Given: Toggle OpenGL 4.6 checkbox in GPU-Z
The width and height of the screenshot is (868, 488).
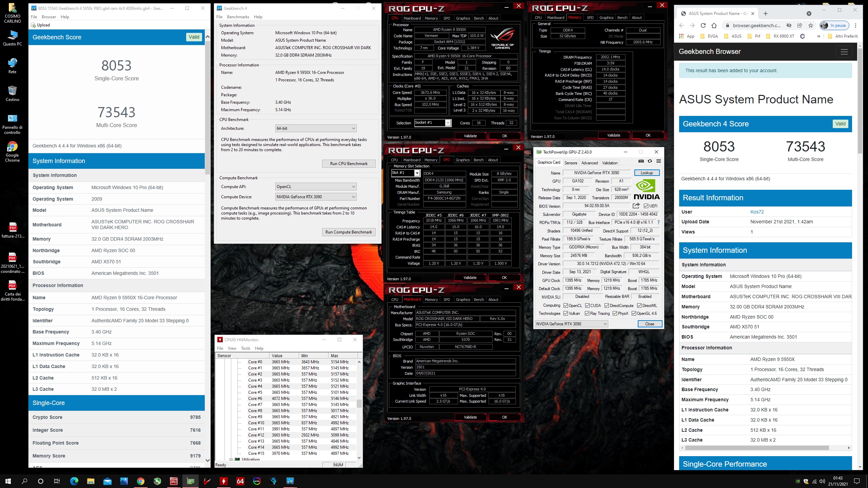Looking at the screenshot, I should (x=634, y=313).
